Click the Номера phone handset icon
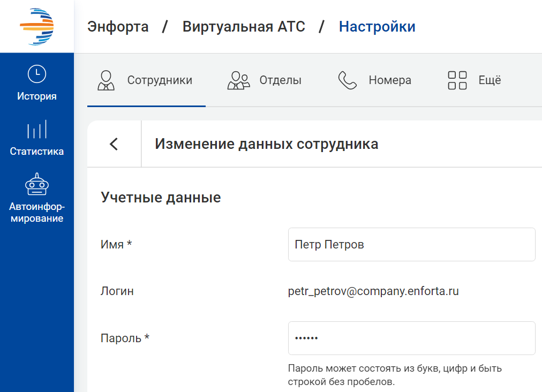 pyautogui.click(x=347, y=80)
